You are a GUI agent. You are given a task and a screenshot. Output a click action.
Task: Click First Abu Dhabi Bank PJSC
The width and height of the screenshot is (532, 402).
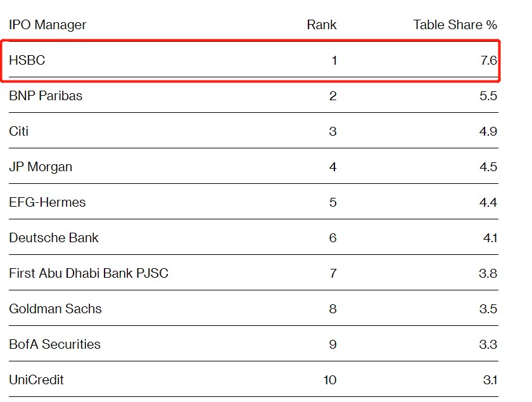89,274
